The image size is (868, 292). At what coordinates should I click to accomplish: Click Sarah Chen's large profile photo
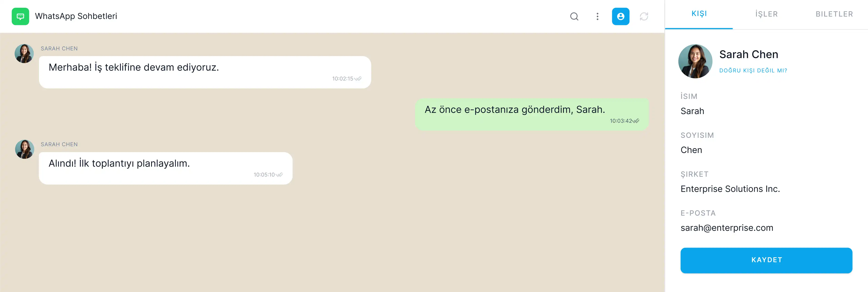click(695, 61)
